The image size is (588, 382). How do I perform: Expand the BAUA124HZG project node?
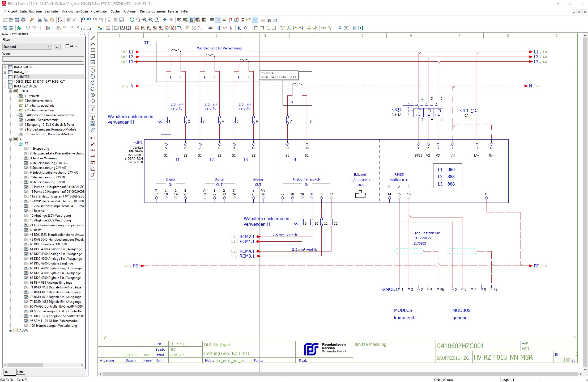pyautogui.click(x=5, y=68)
